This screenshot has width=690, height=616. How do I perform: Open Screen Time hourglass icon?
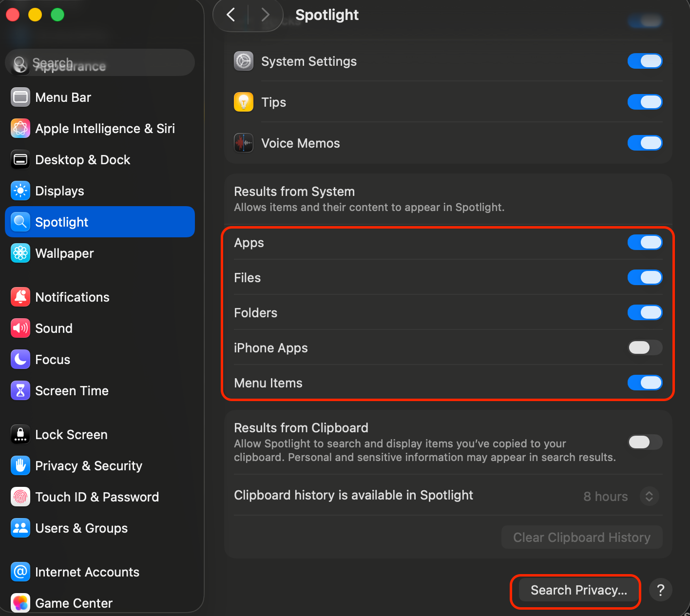click(20, 391)
